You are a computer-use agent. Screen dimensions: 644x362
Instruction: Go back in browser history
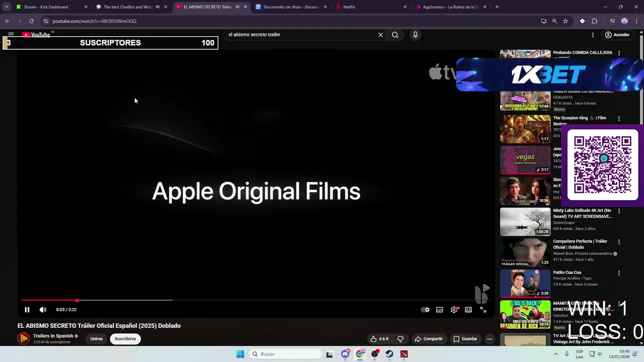point(7,21)
